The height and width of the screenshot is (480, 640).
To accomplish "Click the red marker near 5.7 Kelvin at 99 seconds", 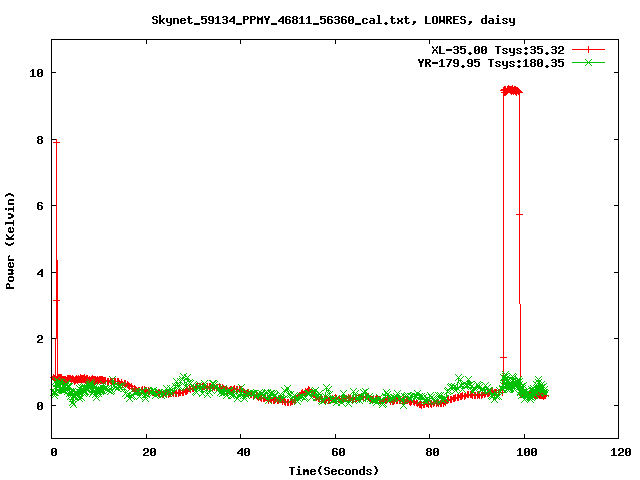I will [519, 214].
